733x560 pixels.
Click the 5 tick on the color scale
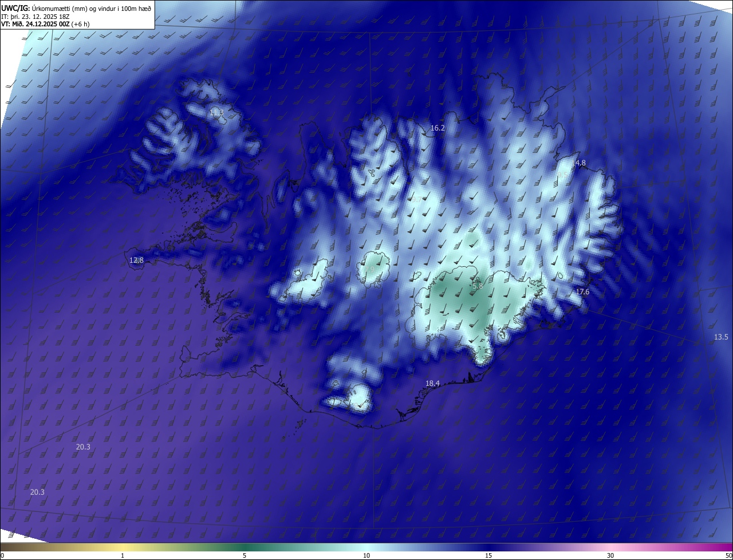(x=245, y=555)
